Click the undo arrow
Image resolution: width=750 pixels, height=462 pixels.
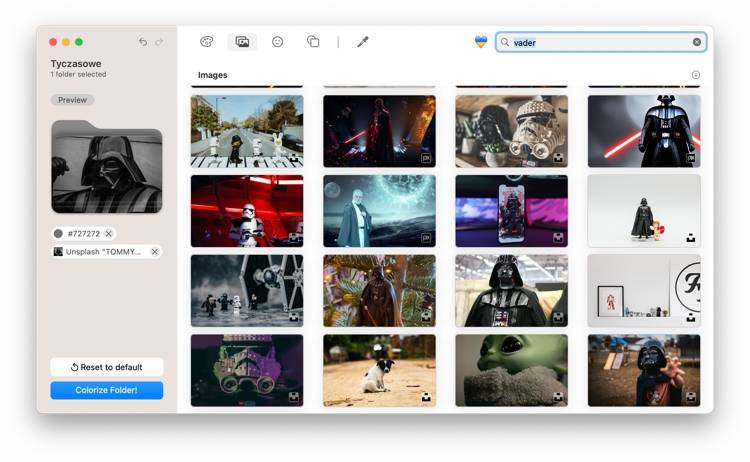coord(143,42)
